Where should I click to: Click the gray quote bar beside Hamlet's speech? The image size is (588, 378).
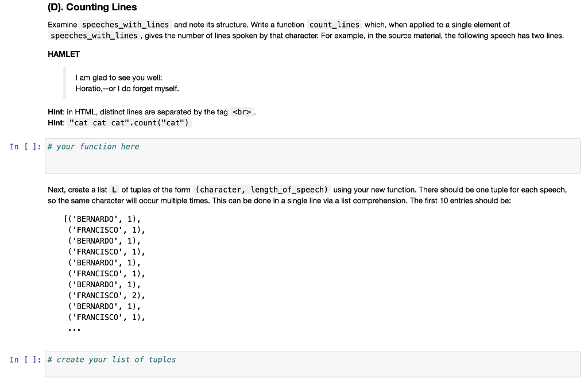tap(65, 82)
